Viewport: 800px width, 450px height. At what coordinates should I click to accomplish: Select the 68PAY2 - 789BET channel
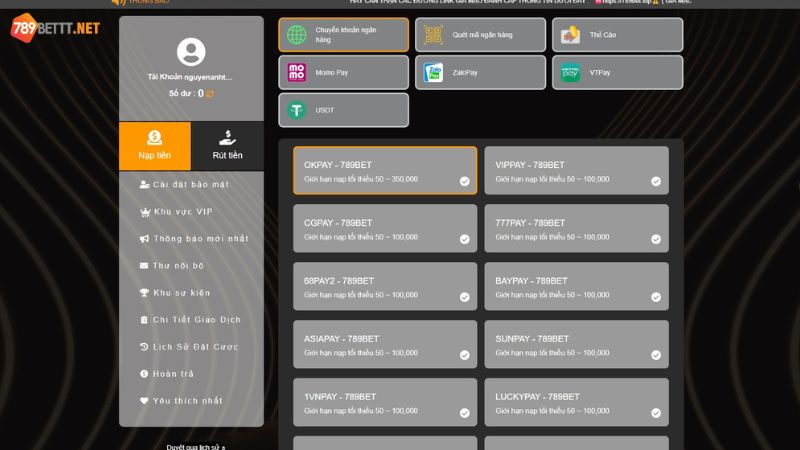point(385,286)
